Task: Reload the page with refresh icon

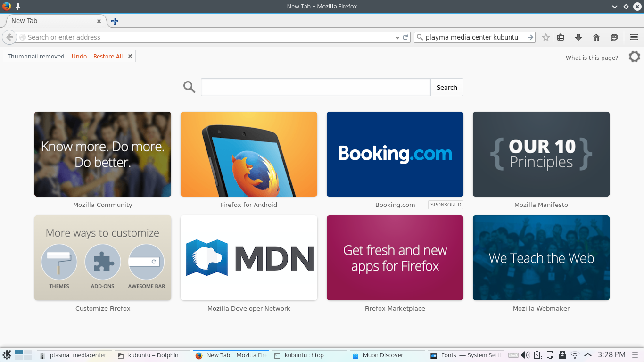Action: [x=405, y=37]
